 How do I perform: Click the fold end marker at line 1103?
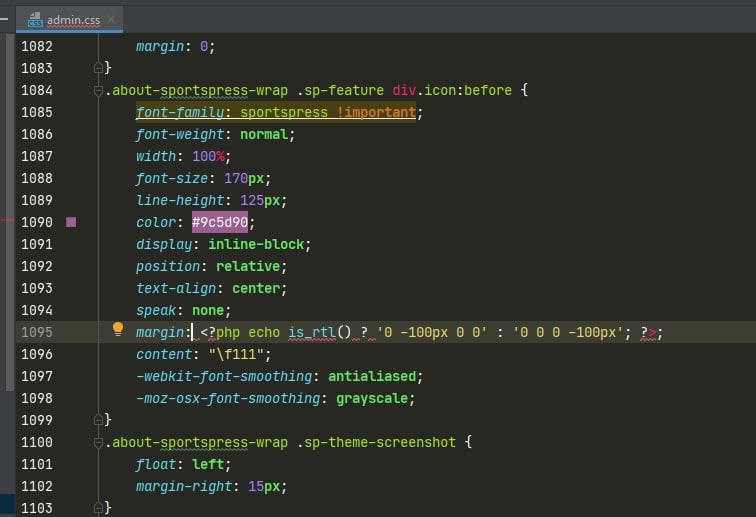coord(98,508)
